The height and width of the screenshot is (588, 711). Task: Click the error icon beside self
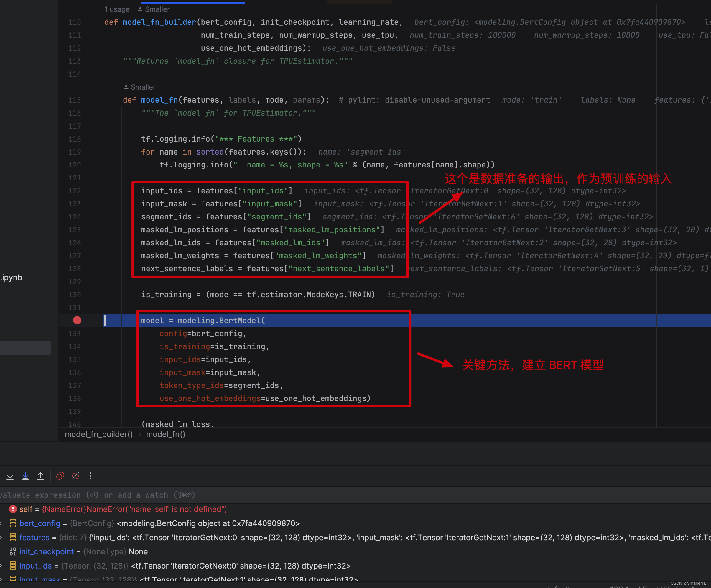(x=13, y=509)
